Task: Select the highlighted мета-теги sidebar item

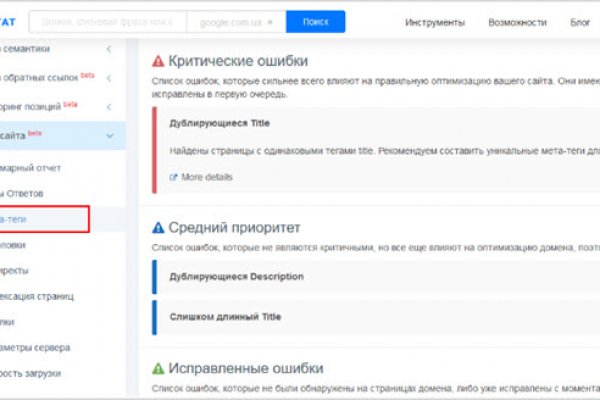Action: click(x=44, y=218)
